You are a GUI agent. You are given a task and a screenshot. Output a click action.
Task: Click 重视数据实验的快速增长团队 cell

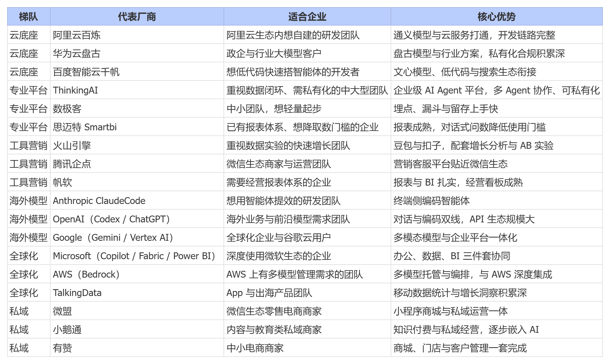point(307,145)
